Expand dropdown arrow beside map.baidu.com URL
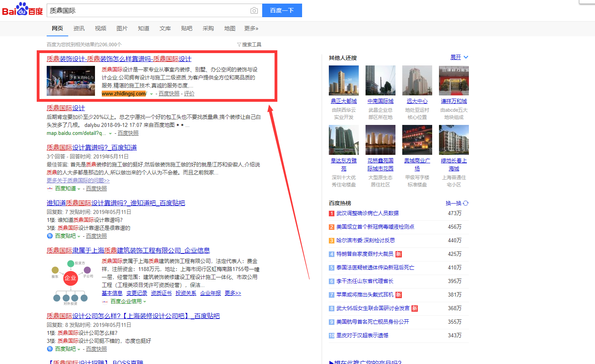 click(x=110, y=133)
